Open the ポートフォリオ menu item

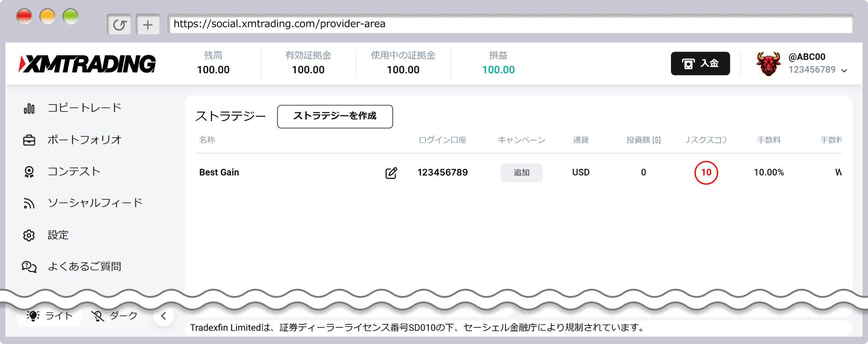tap(85, 140)
